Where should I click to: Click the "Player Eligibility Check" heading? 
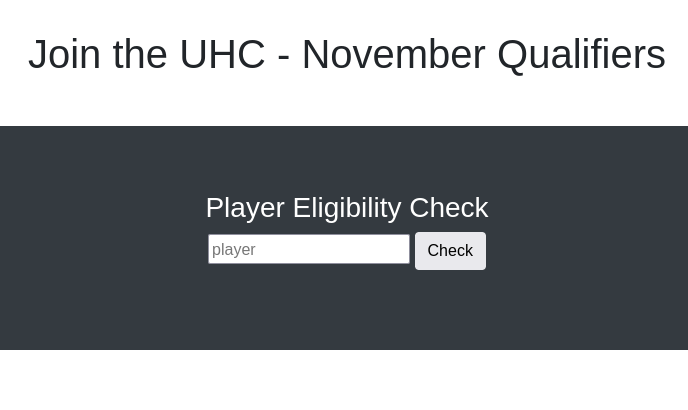pos(346,207)
